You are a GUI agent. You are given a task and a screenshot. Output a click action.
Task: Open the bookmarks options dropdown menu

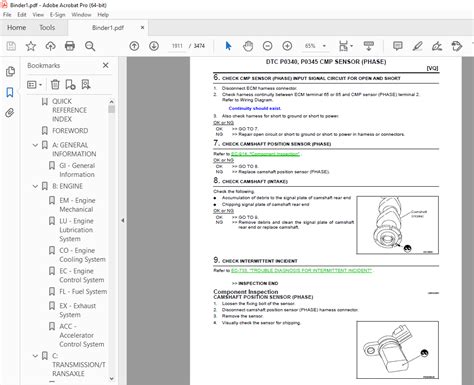pyautogui.click(x=35, y=85)
